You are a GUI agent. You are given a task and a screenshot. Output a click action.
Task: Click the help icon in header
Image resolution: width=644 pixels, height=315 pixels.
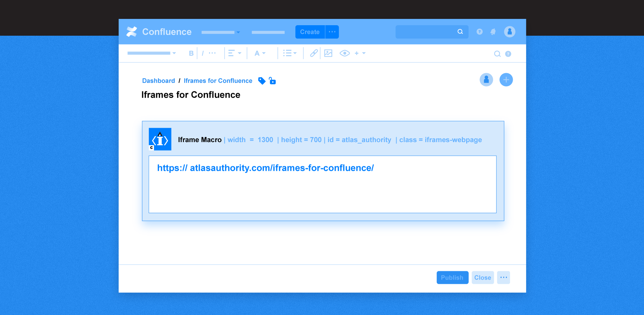(479, 32)
